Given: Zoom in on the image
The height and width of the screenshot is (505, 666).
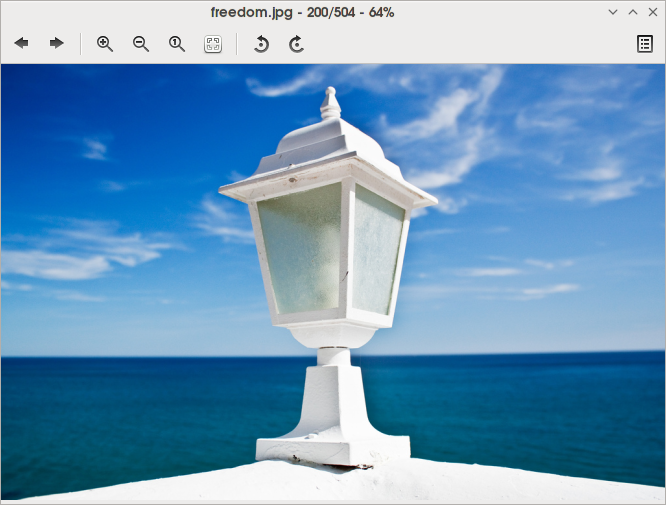Looking at the screenshot, I should coord(104,44).
